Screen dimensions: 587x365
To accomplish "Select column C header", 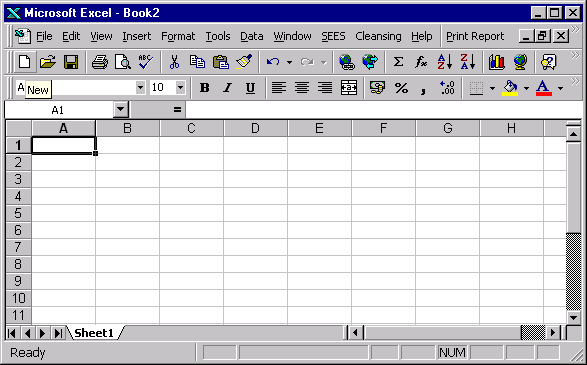I will [x=191, y=128].
